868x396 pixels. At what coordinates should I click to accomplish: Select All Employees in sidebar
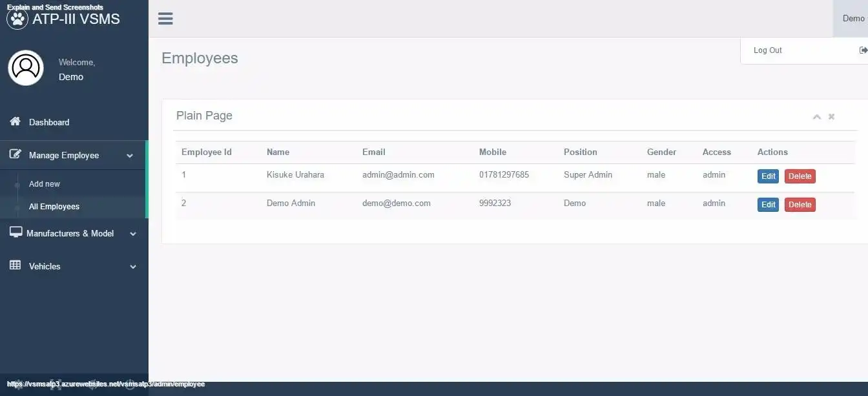[x=54, y=207]
